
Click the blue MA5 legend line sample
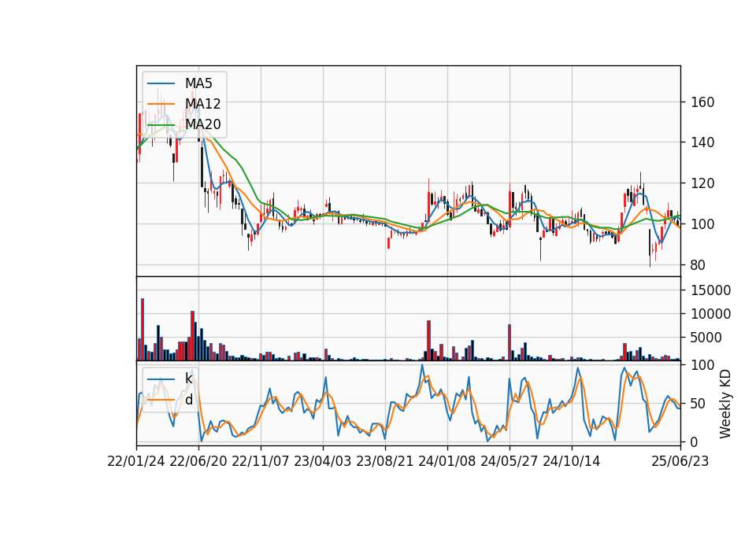point(161,84)
